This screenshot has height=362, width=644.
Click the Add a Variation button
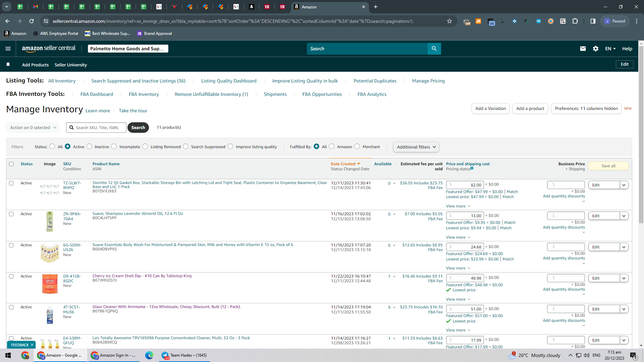[490, 109]
